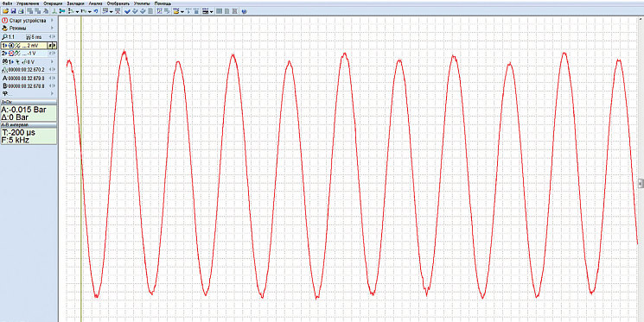The image size is (644, 322).
Task: Toggle trigger source in the 0 V row
Action: coord(11,62)
